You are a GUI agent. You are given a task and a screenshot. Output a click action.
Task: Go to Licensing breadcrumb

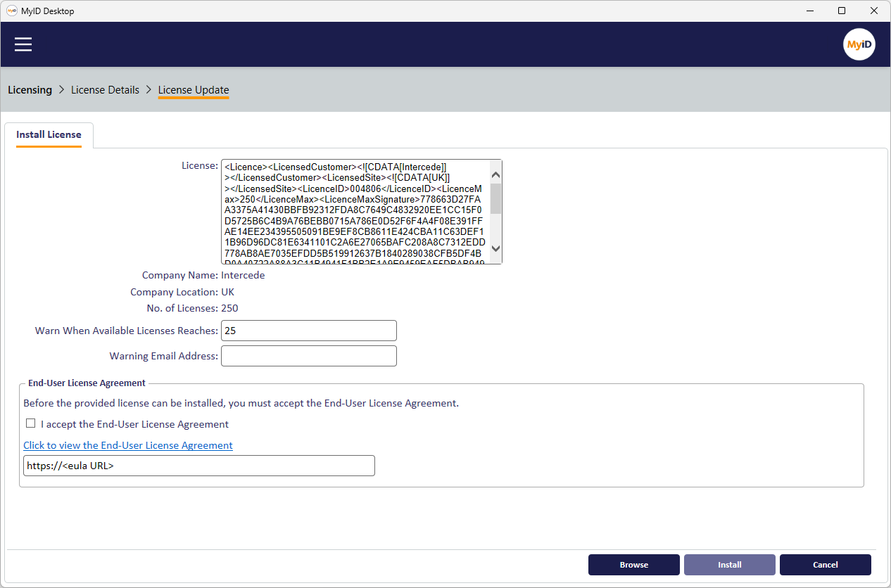pos(30,90)
